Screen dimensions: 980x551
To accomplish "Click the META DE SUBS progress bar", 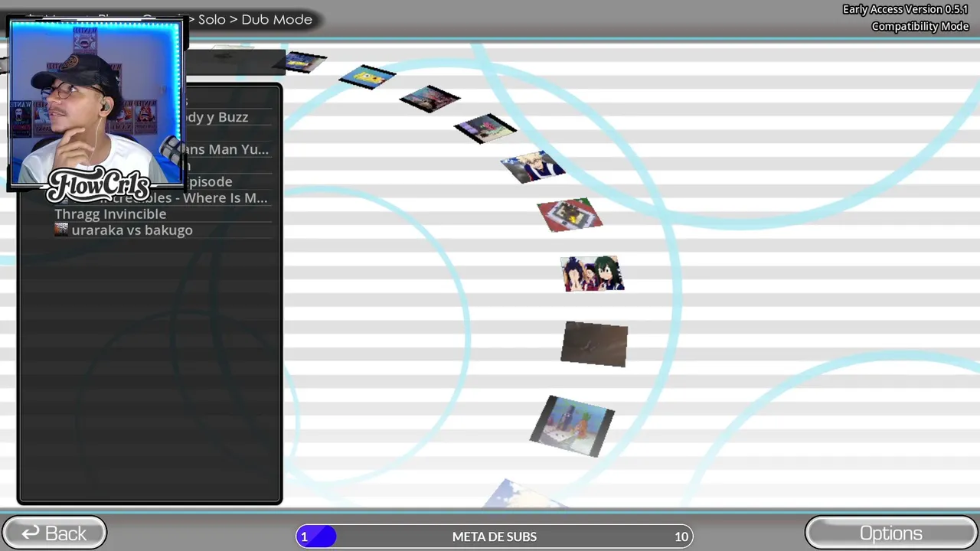I will [494, 536].
